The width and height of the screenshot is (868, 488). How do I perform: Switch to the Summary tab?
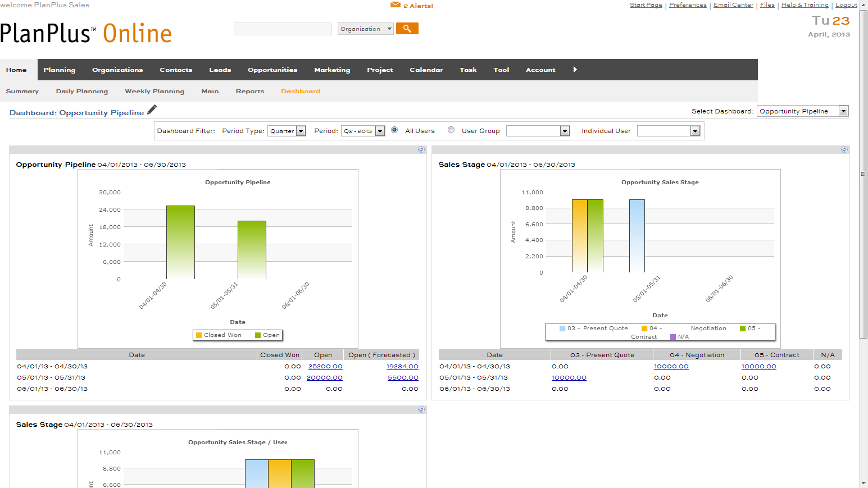click(22, 91)
